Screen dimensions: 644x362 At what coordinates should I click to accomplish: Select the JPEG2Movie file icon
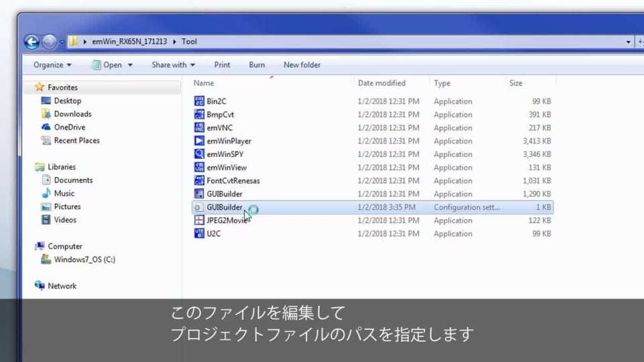(x=199, y=221)
